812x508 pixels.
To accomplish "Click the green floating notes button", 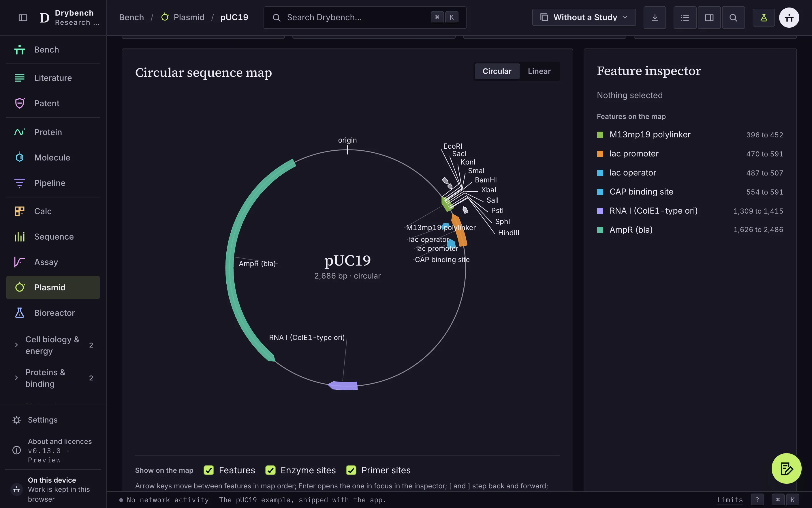I will tap(787, 468).
